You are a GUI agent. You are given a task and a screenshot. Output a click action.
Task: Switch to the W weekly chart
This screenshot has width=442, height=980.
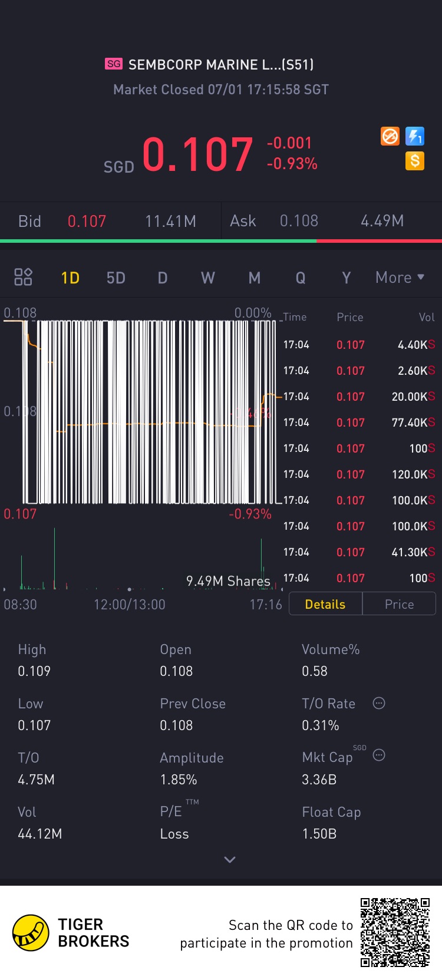tap(208, 278)
